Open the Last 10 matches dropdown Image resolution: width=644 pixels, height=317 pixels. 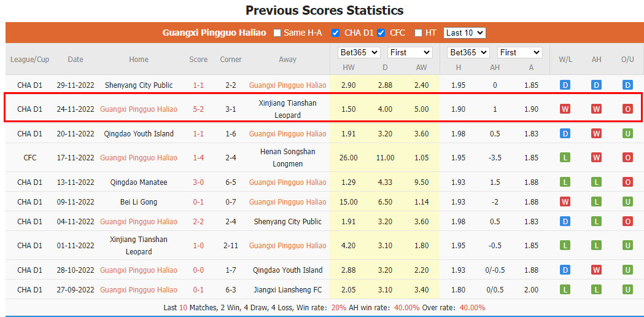coord(464,33)
